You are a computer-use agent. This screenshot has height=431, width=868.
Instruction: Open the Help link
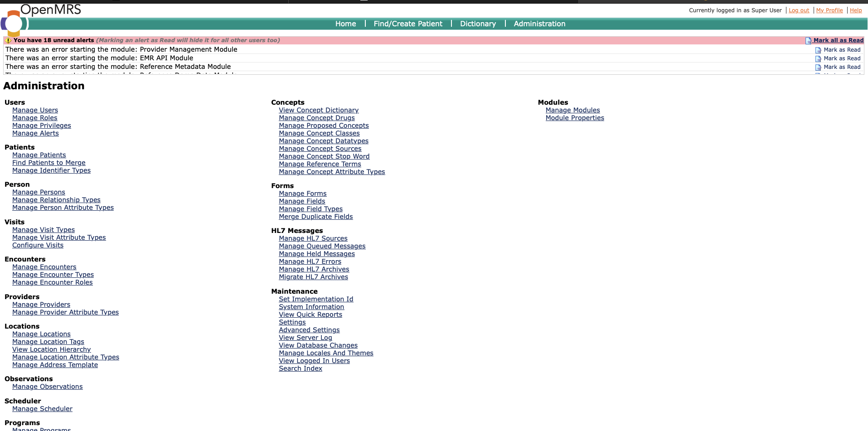point(856,10)
